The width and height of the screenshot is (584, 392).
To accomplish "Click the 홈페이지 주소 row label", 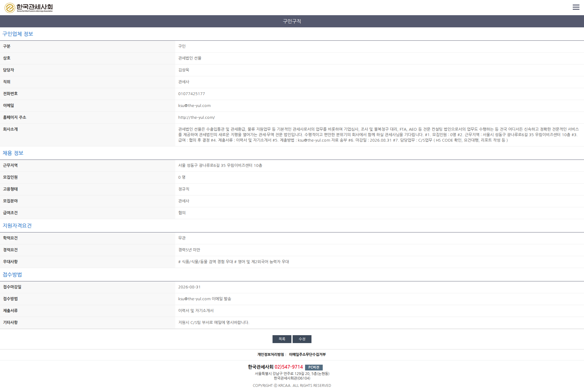I will click(x=15, y=118).
